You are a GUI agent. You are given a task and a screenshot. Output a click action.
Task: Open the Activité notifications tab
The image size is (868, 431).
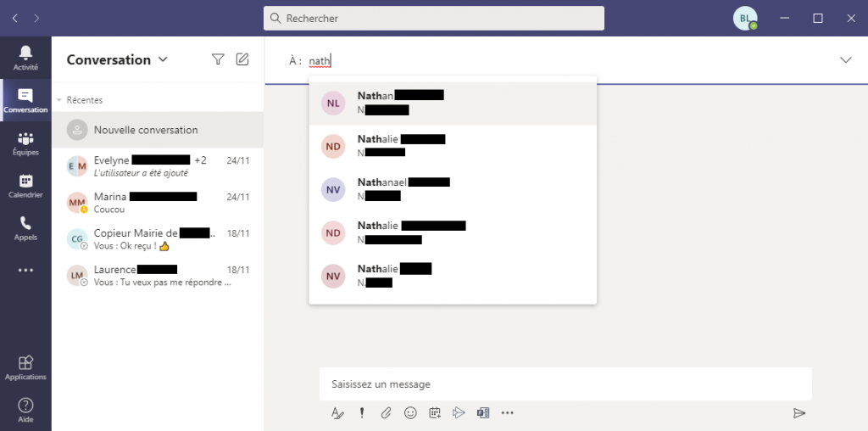25,58
